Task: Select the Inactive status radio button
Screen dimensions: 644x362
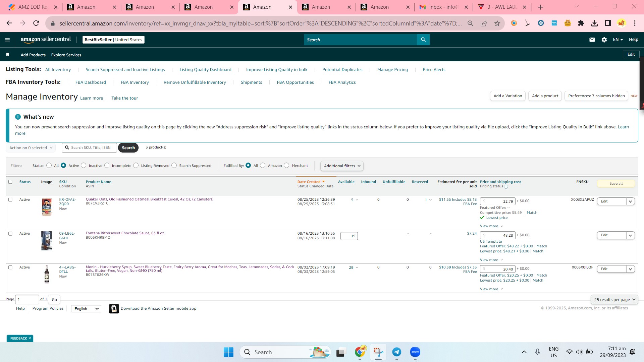Action: click(x=84, y=165)
